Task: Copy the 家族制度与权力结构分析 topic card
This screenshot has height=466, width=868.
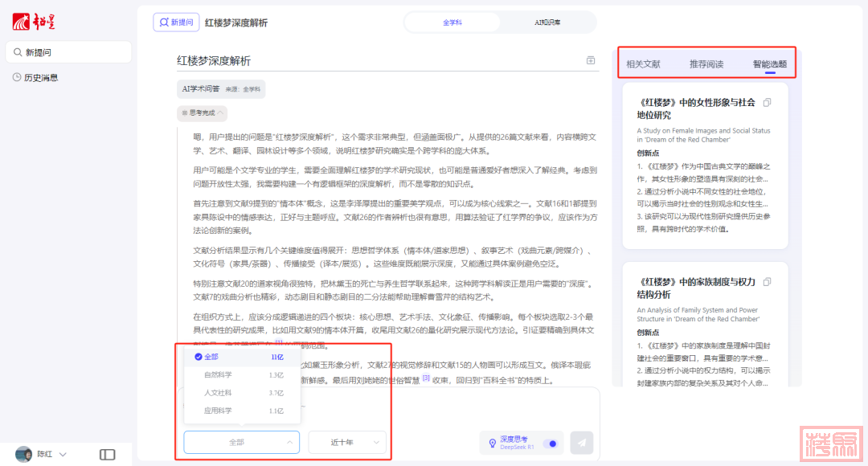Action: (x=767, y=282)
